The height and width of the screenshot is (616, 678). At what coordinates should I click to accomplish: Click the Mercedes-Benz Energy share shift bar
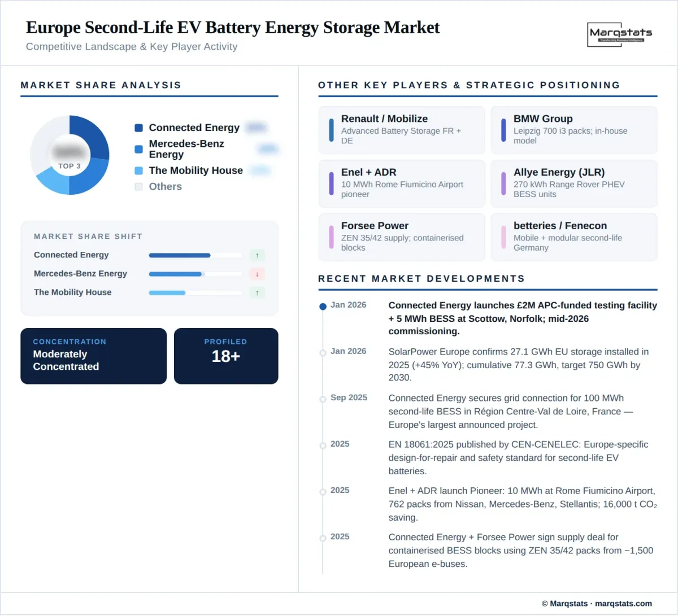tap(195, 274)
